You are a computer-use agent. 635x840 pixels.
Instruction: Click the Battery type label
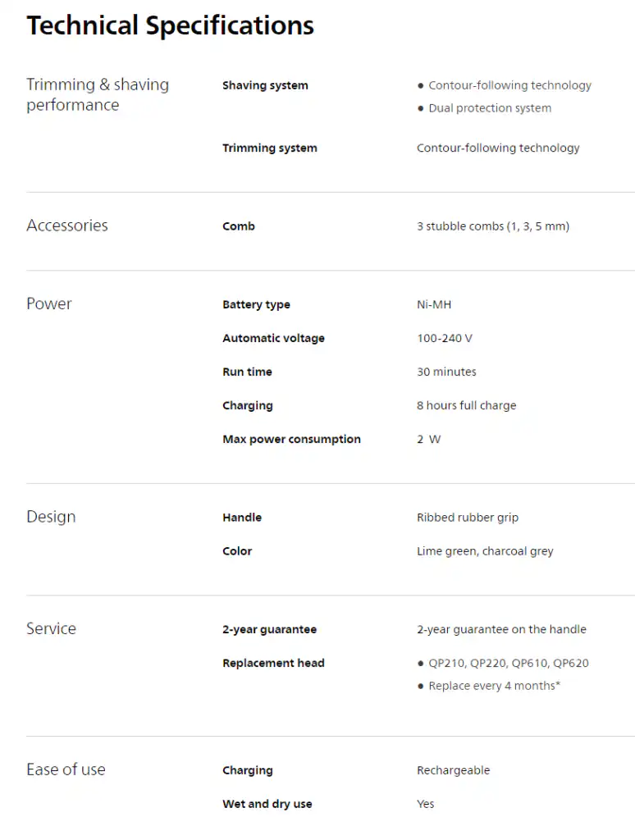tap(256, 304)
